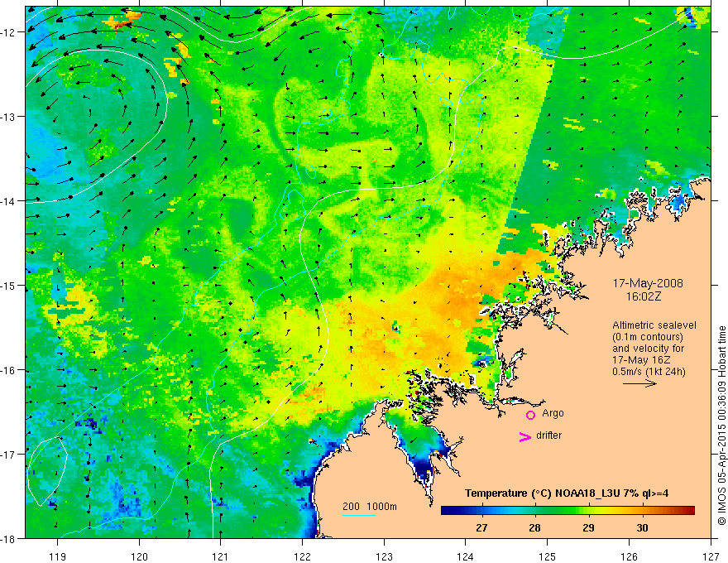Click the magenta Argo circle marker
Image resolution: width=728 pixels, height=563 pixels.
point(530,415)
